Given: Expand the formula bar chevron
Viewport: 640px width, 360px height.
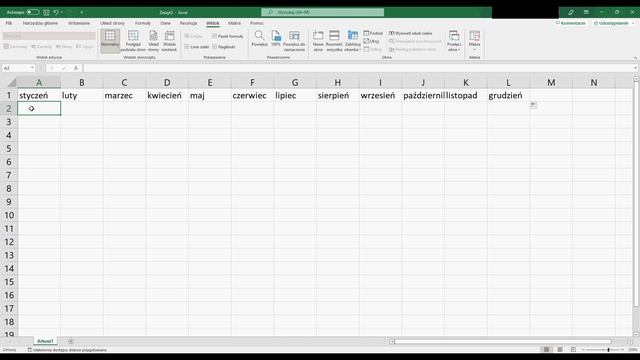Looking at the screenshot, I should point(636,68).
